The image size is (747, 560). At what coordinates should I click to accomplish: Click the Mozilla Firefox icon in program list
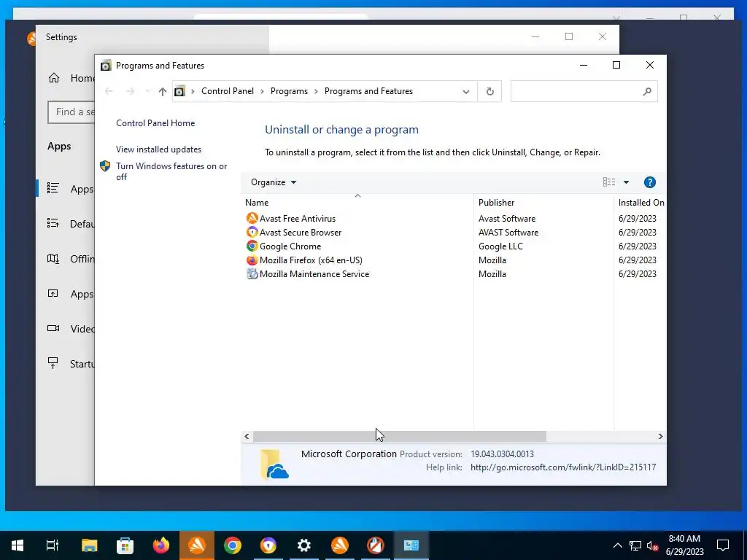(x=252, y=260)
